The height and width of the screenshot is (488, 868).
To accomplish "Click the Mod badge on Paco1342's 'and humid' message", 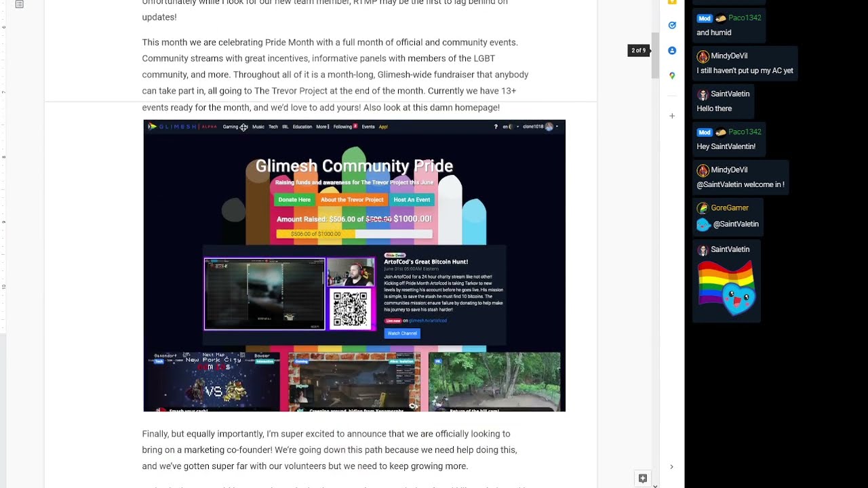I will click(x=704, y=18).
